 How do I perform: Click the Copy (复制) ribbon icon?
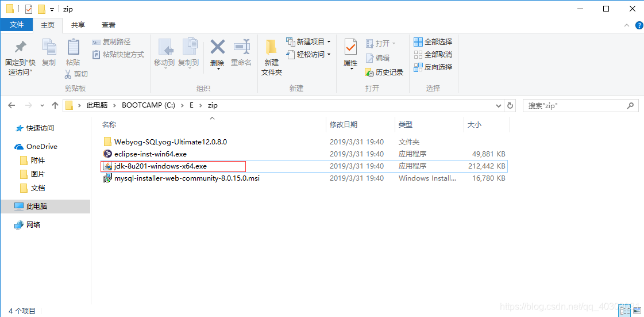pos(49,47)
